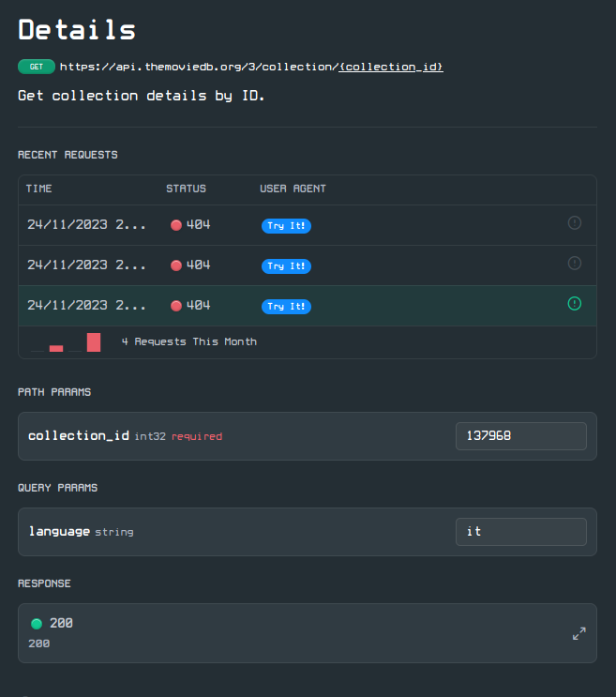Image resolution: width=616 pixels, height=697 pixels.
Task: Click the string type label beside language
Action: [x=114, y=532]
